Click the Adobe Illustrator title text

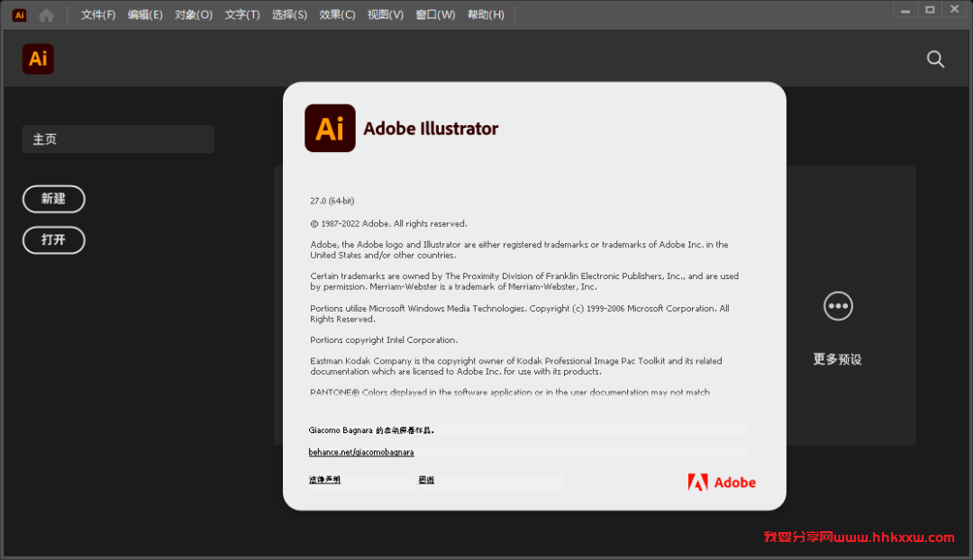coord(431,129)
